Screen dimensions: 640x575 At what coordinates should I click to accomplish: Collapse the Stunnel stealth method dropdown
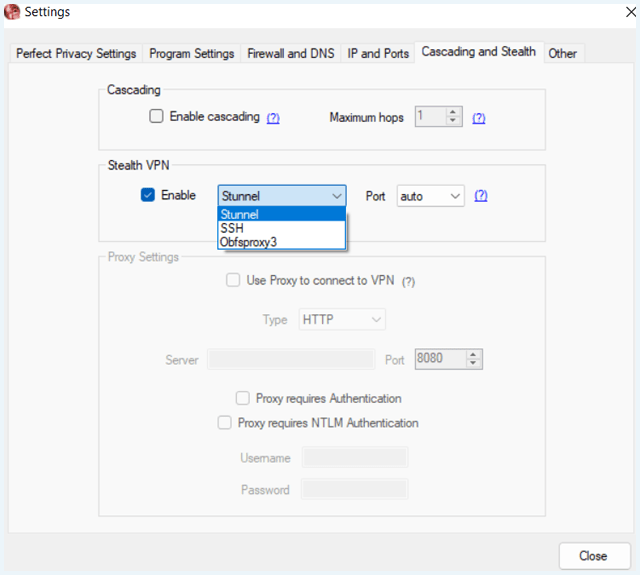[x=282, y=196]
